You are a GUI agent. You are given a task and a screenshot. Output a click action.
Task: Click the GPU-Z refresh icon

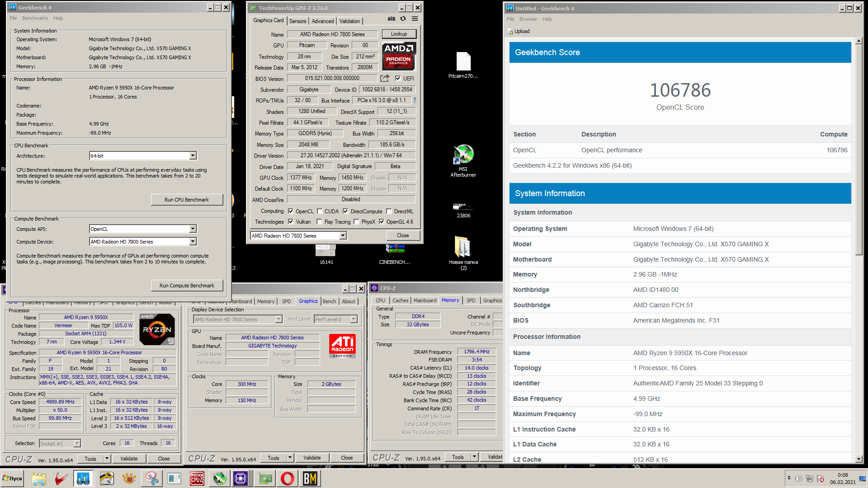click(403, 19)
